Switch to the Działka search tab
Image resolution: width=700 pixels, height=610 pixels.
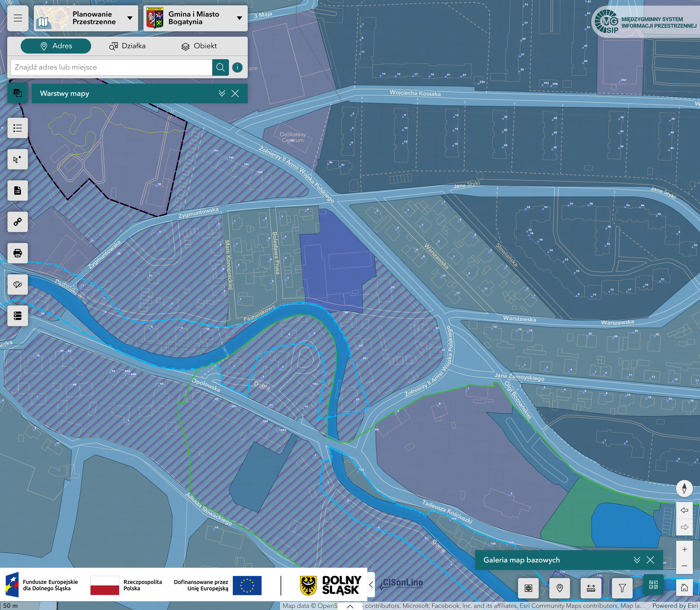pos(127,46)
